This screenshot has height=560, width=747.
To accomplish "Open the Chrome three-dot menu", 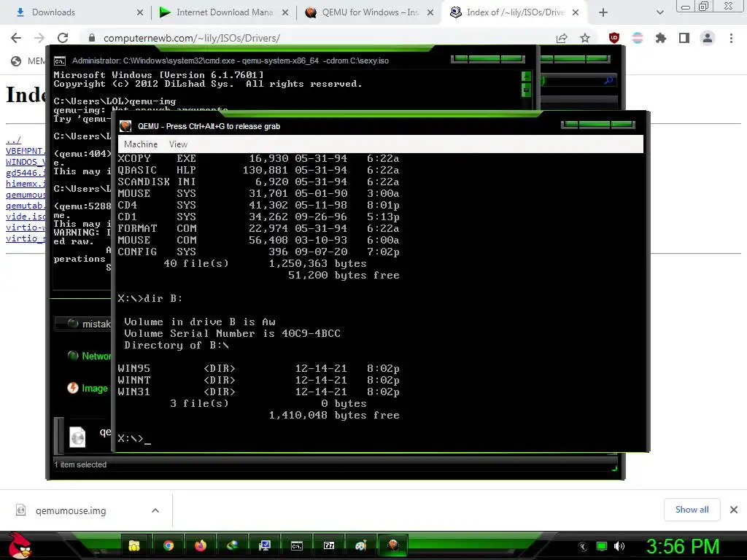I will 731,38.
